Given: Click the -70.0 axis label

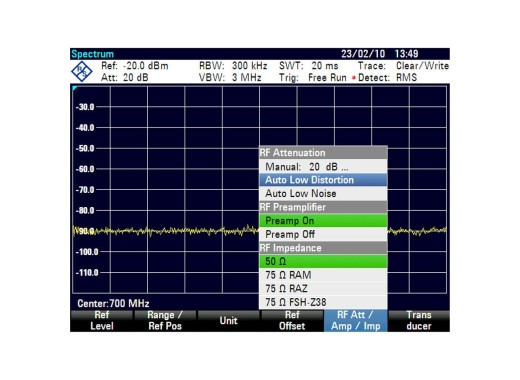Looking at the screenshot, I should (x=85, y=190).
